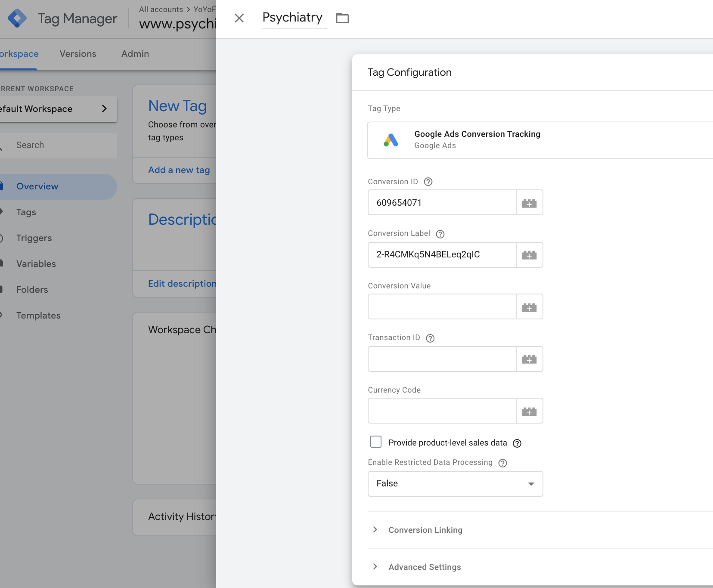The image size is (713, 588).
Task: Open variable picker for Transaction ID
Action: [529, 359]
